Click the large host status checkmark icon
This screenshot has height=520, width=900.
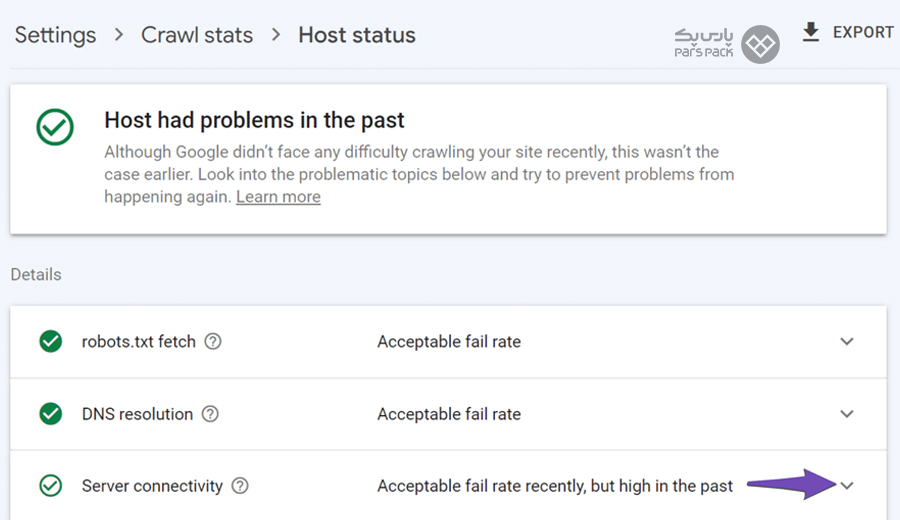[55, 128]
